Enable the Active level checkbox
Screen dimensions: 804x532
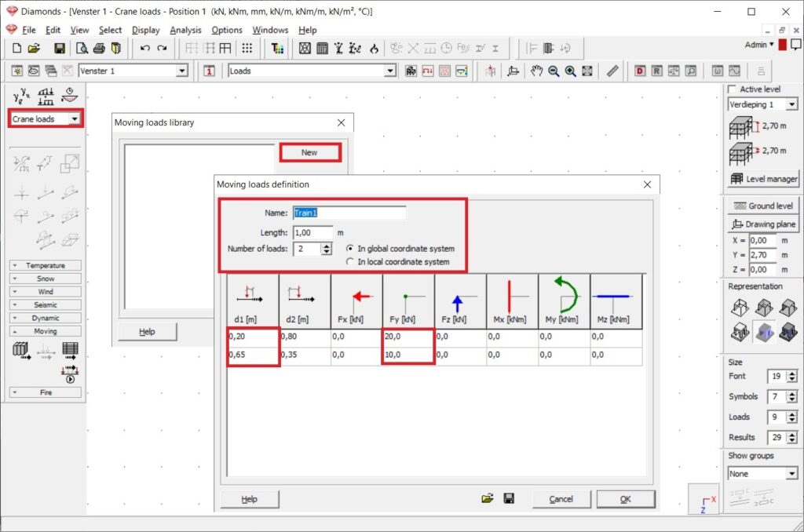(x=733, y=89)
